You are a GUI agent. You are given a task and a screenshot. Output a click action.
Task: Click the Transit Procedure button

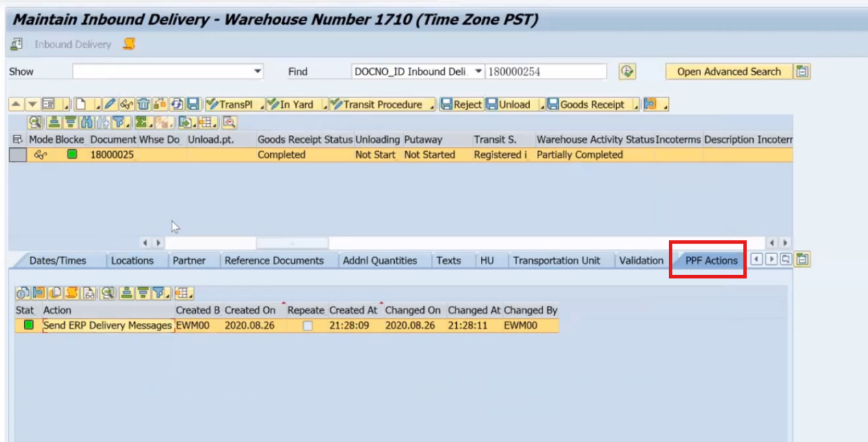coord(378,105)
